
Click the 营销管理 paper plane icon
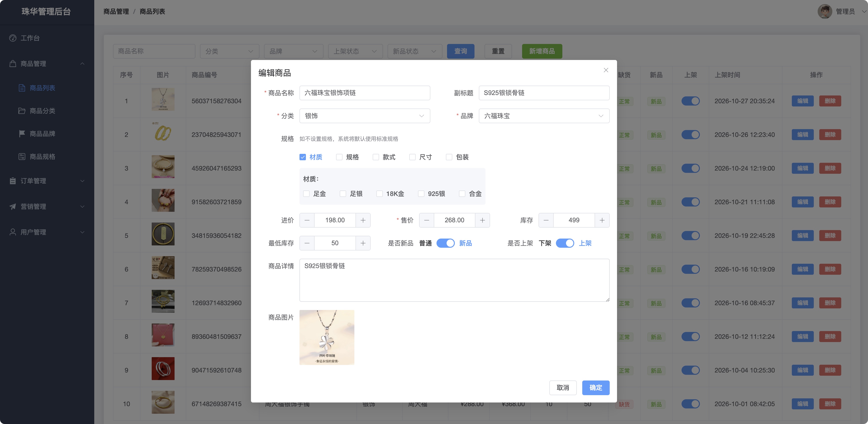[13, 207]
